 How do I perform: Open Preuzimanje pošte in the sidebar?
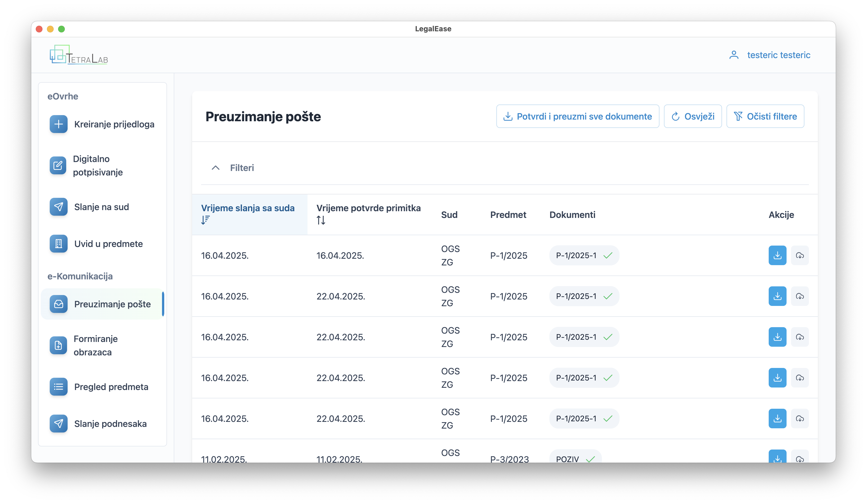click(112, 304)
